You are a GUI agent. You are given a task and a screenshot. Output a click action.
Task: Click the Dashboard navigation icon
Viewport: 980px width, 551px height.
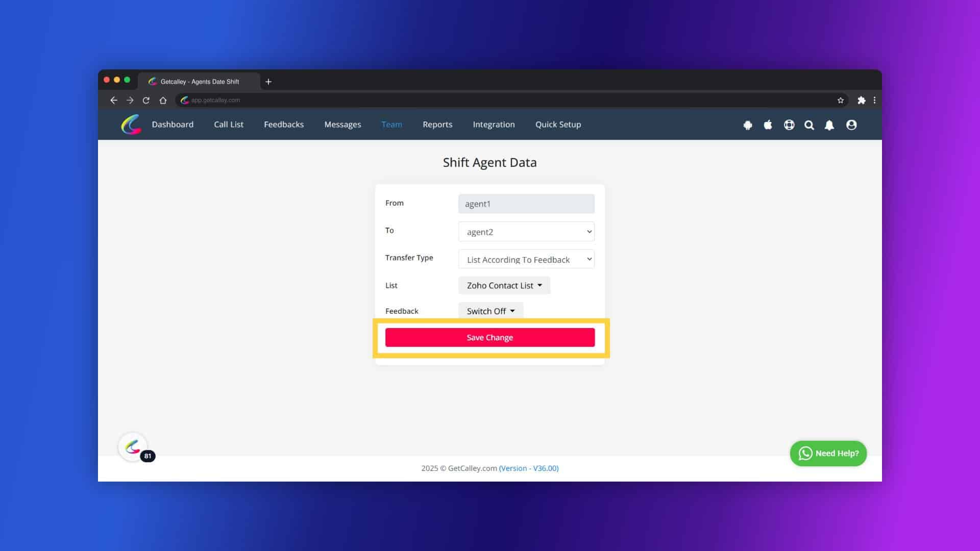(173, 124)
